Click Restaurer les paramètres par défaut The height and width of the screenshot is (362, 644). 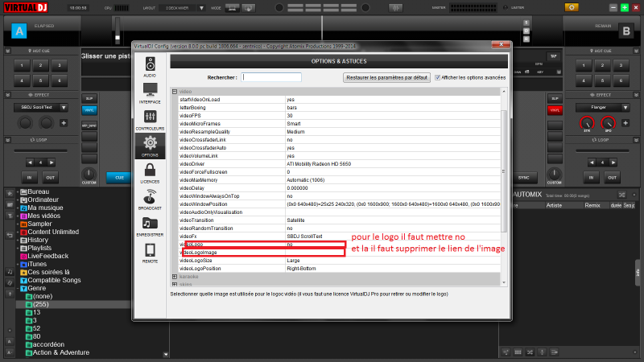[x=386, y=78]
